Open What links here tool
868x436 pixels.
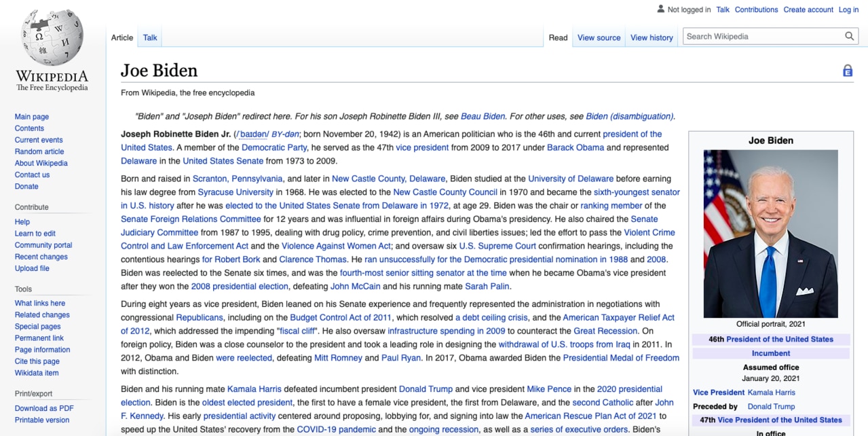(40, 304)
